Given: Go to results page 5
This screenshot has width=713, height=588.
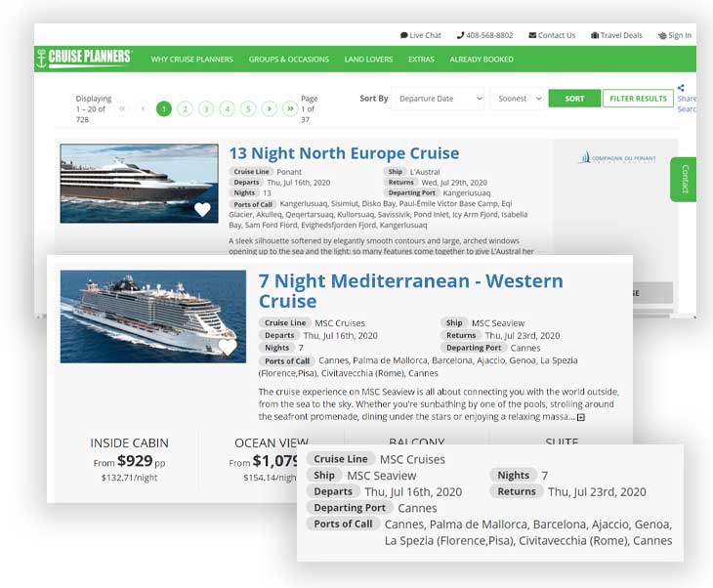Looking at the screenshot, I should tap(248, 108).
